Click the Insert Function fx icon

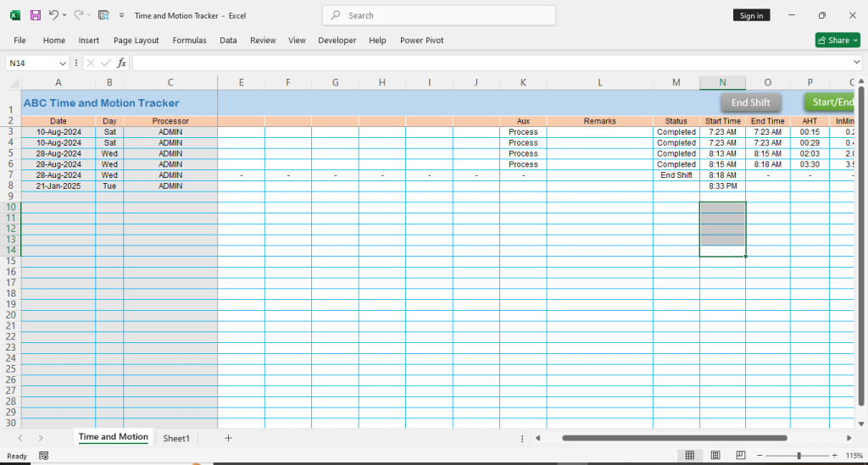tap(121, 63)
